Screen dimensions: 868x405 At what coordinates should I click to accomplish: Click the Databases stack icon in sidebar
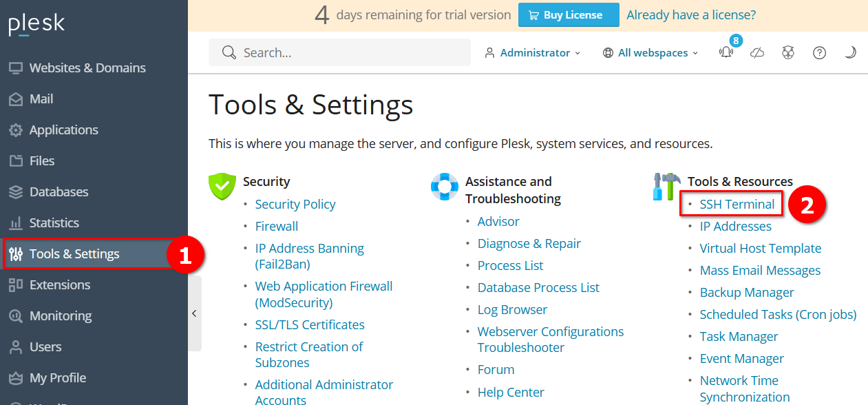click(x=16, y=191)
